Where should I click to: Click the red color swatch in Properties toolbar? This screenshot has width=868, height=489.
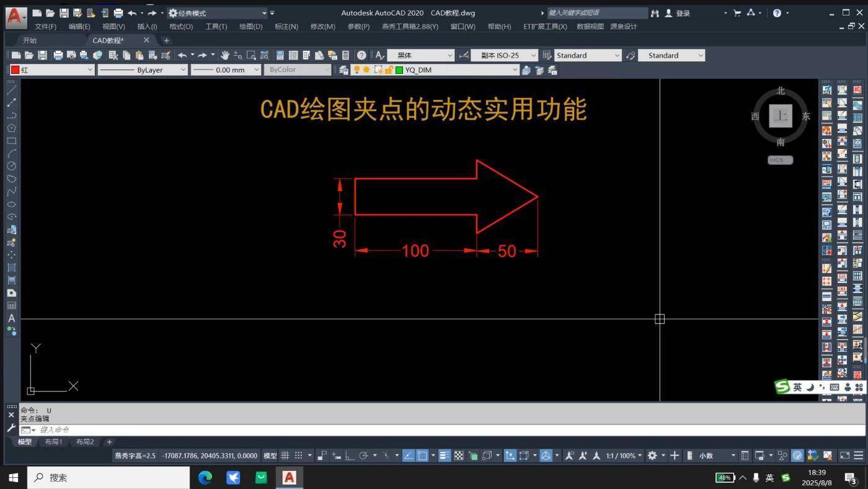14,70
